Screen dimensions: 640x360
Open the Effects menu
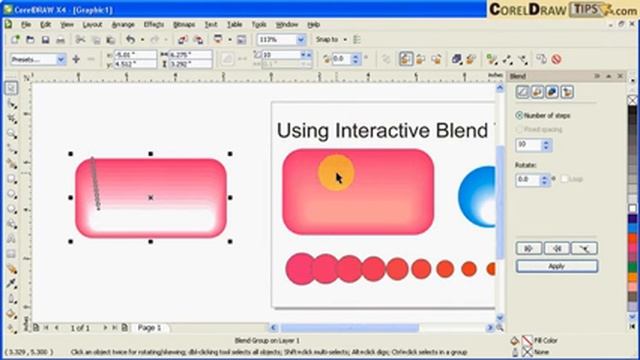(153, 24)
